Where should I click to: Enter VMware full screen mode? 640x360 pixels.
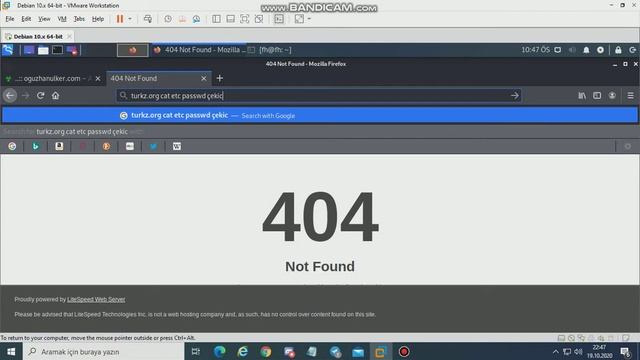coord(244,19)
